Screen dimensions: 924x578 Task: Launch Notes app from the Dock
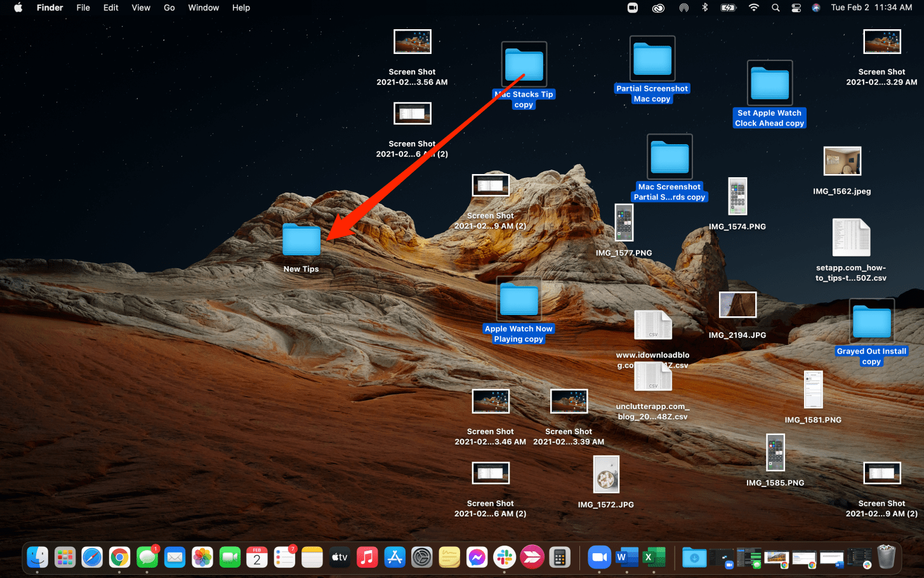(312, 558)
